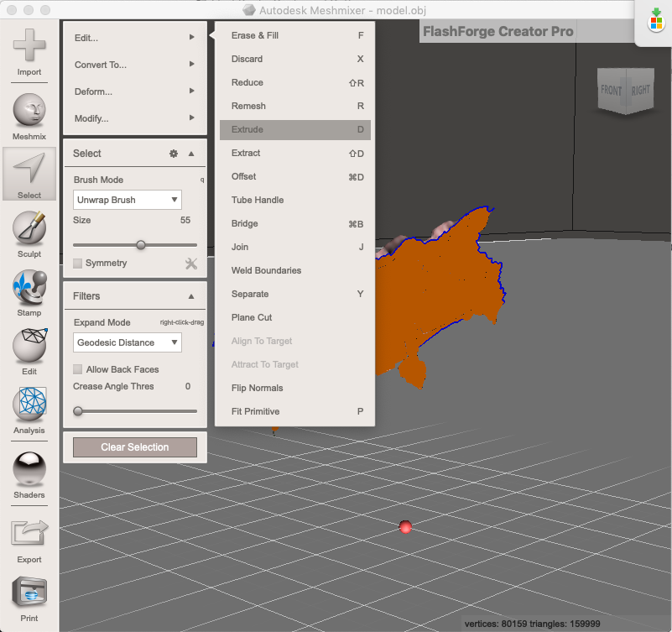Image resolution: width=672 pixels, height=632 pixels.
Task: Open Select settings gear
Action: coord(174,154)
